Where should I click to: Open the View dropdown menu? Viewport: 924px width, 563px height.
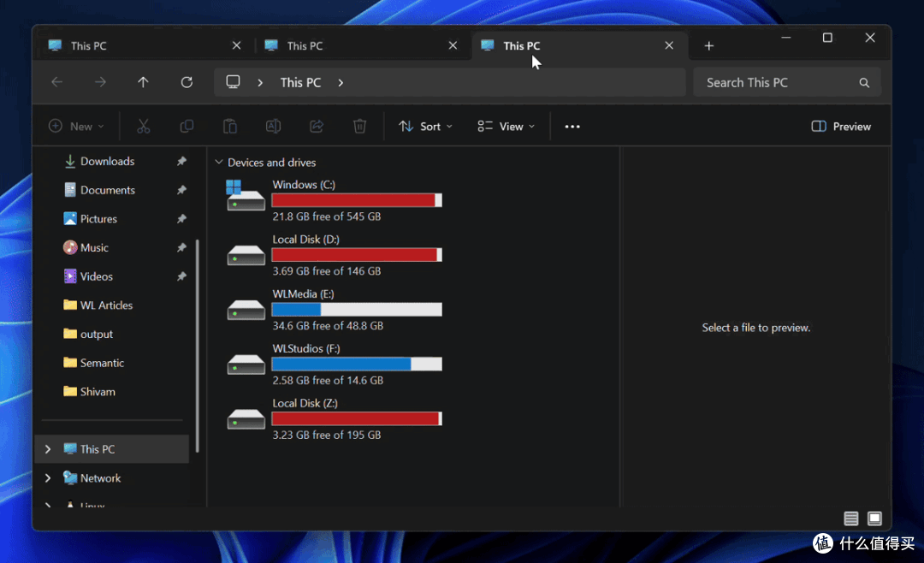coord(506,126)
